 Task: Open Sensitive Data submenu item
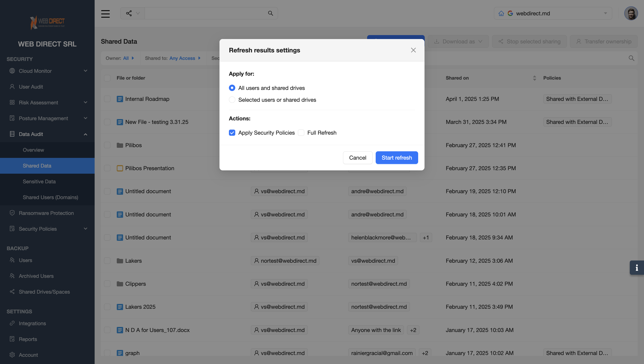coord(47,182)
